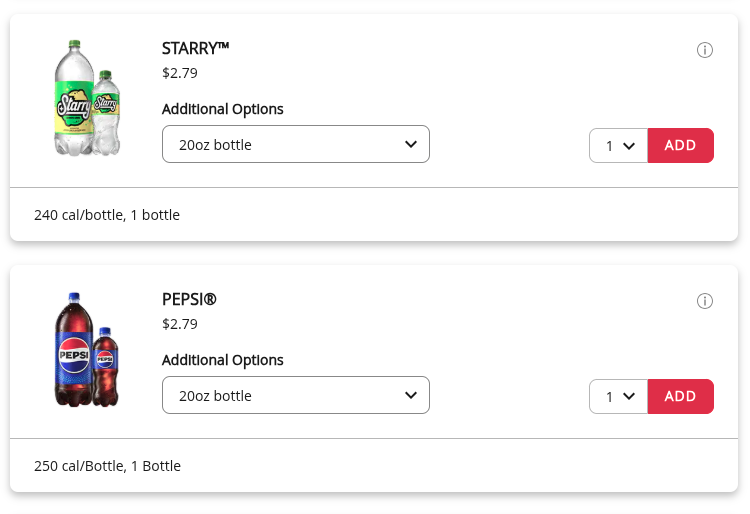Image resolution: width=750 pixels, height=514 pixels.
Task: Click the 240 cal/bottle nutrition text
Action: [x=107, y=215]
